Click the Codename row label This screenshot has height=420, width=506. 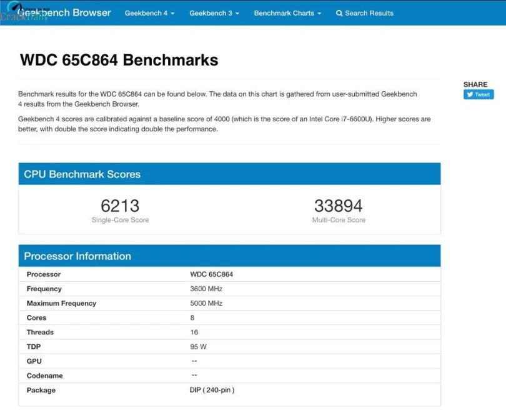point(44,376)
